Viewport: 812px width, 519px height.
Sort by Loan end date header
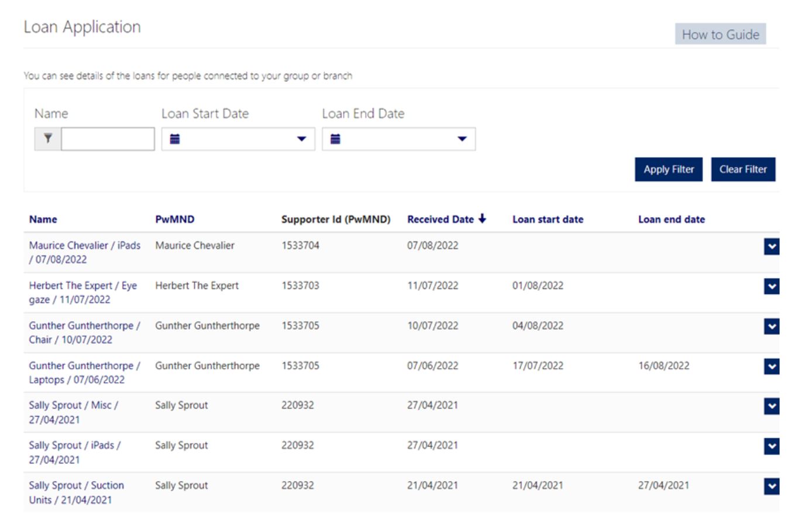point(672,219)
